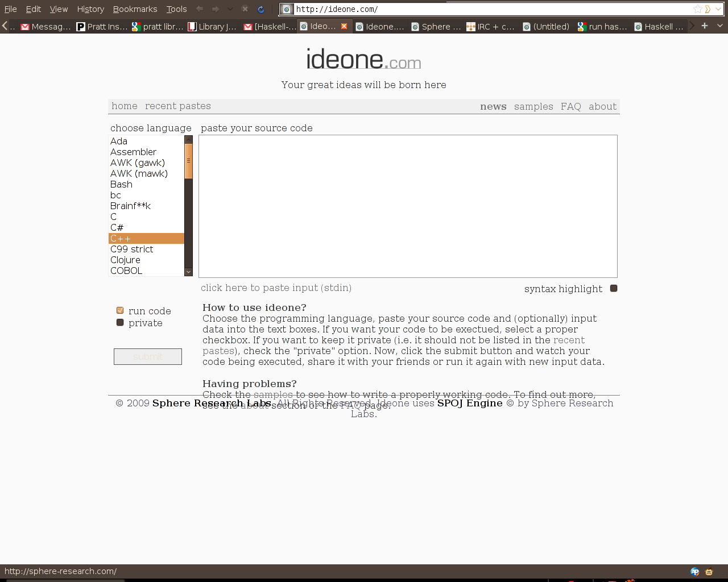
Task: Switch to the run has... search tab
Action: pyautogui.click(x=603, y=26)
